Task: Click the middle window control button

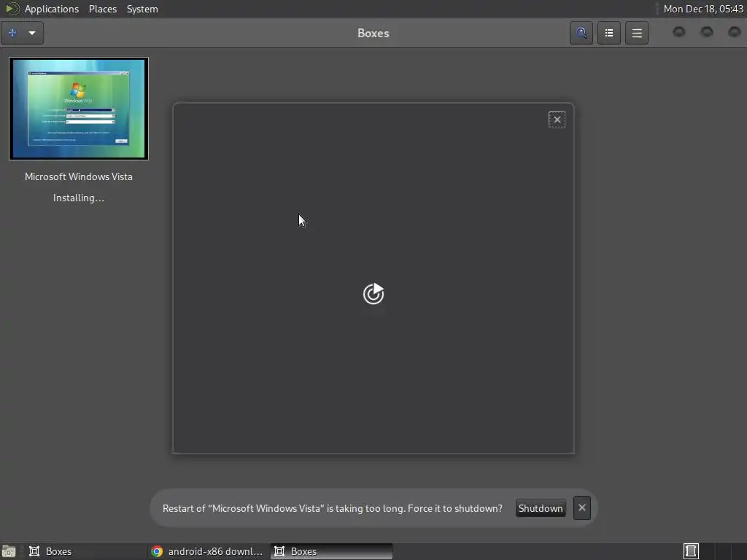Action: (706, 32)
